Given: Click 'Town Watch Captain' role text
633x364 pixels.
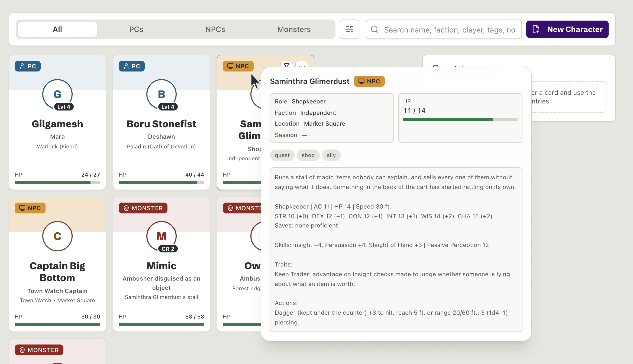Looking at the screenshot, I should (x=57, y=291).
